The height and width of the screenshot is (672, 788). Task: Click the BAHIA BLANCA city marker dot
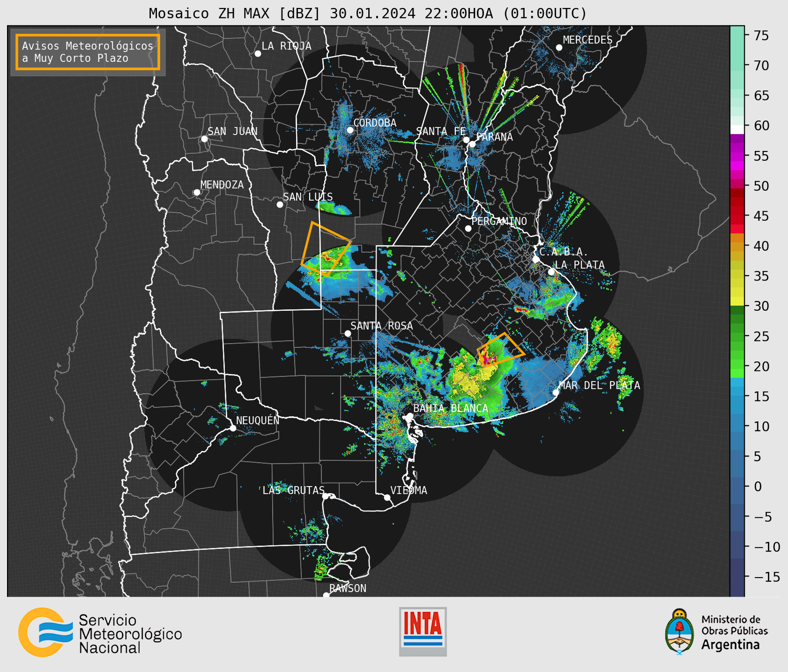(x=410, y=416)
